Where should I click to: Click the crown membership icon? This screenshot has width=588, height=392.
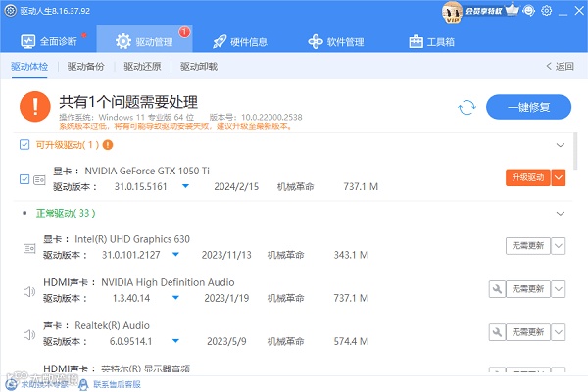[512, 10]
